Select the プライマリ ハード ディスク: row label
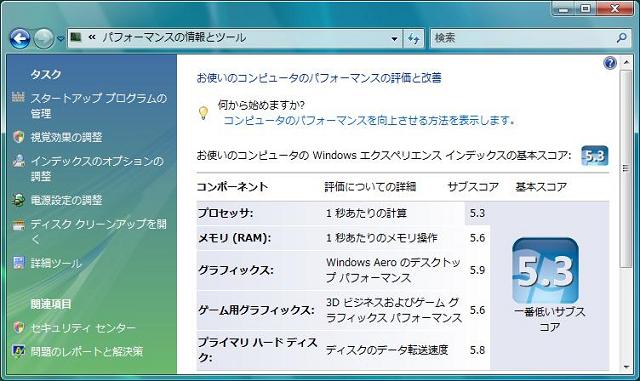This screenshot has width=640, height=381. (x=258, y=350)
